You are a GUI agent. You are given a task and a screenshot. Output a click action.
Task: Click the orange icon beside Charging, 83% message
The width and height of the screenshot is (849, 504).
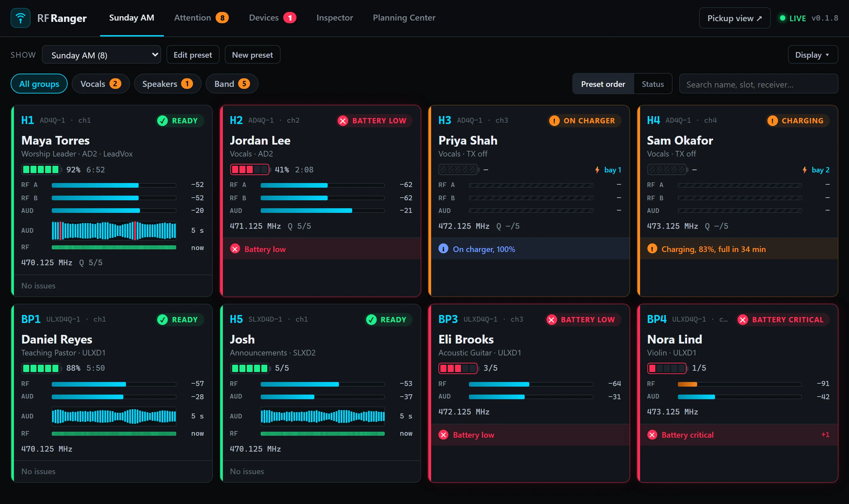(x=652, y=249)
